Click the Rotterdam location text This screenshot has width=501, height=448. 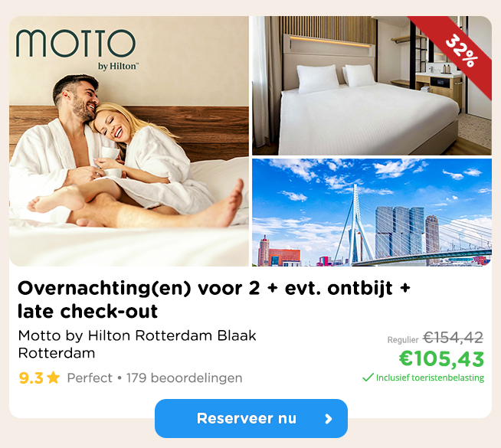coord(57,353)
